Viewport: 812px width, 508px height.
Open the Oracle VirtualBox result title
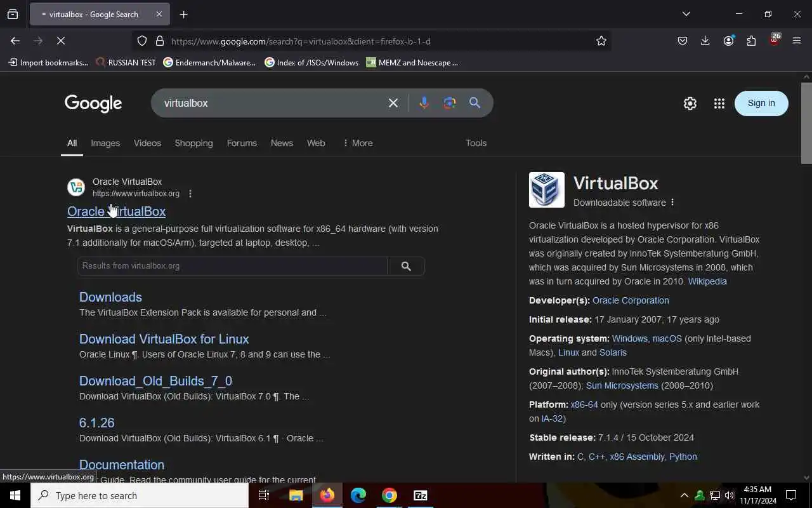116,211
